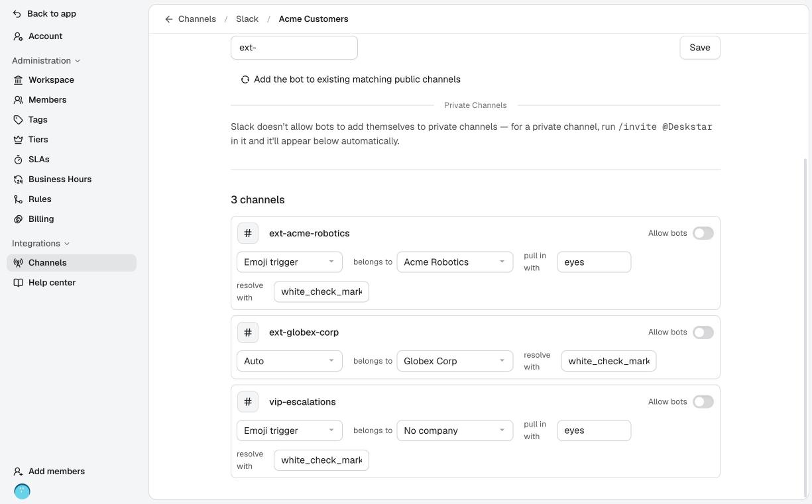Click the Save button
Screen dimensions: 812x504
[x=700, y=48]
